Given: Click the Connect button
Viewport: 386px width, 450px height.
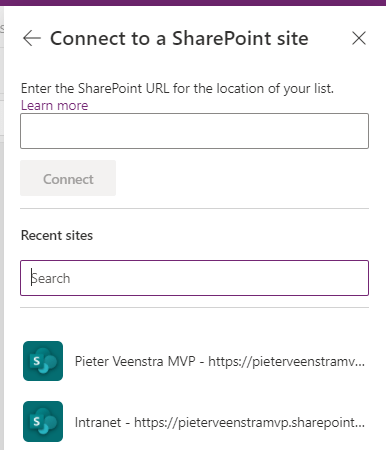Looking at the screenshot, I should (68, 178).
